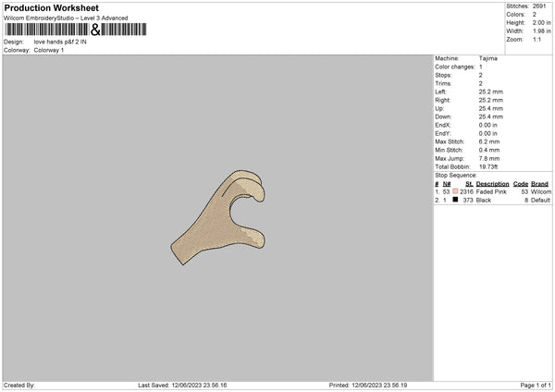Click the Max Jump value 7.8 mm

point(489,158)
